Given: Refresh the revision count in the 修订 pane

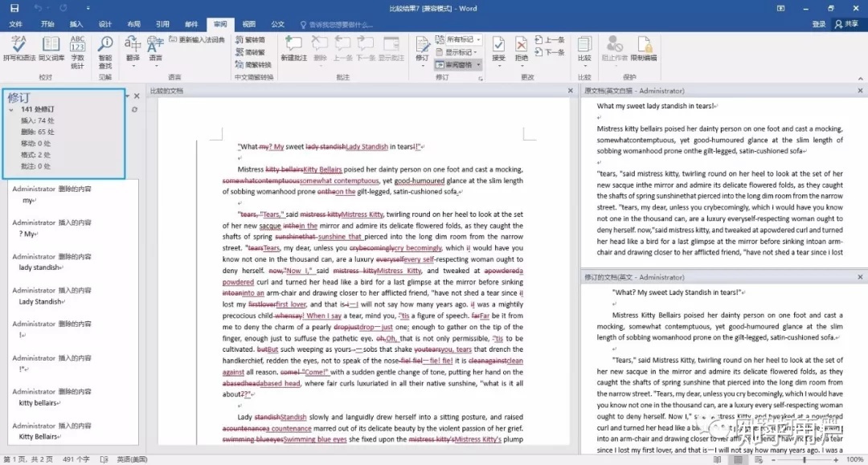Looking at the screenshot, I should pyautogui.click(x=134, y=109).
